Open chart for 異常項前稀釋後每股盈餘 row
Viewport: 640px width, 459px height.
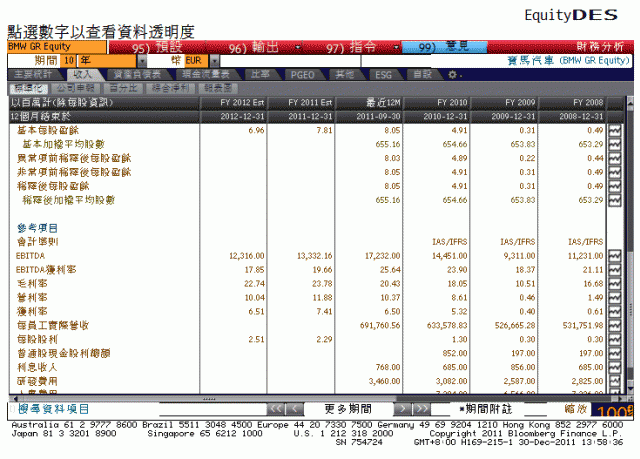(x=615, y=158)
